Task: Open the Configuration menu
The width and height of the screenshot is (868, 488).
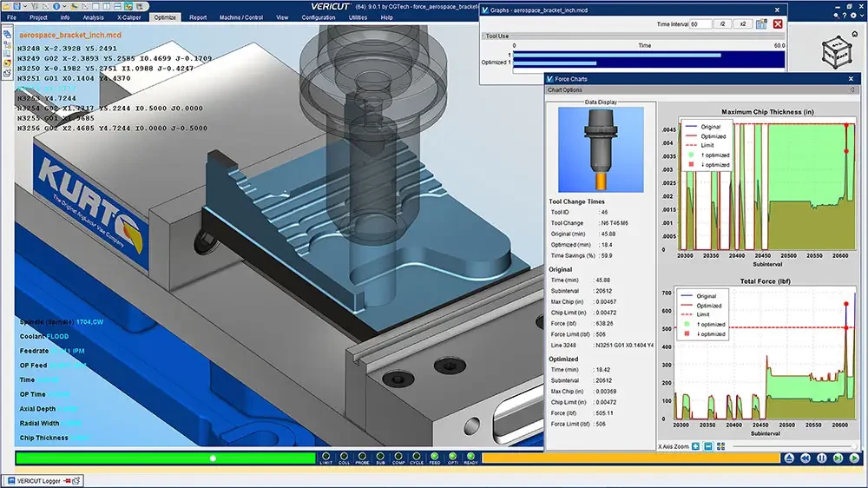Action: (319, 17)
